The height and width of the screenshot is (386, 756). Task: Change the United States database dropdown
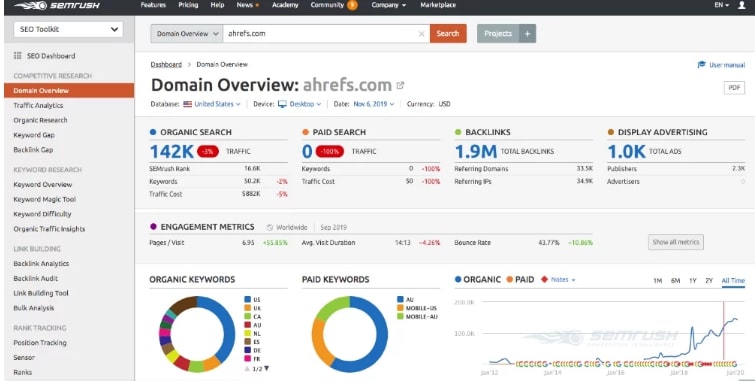(x=217, y=104)
